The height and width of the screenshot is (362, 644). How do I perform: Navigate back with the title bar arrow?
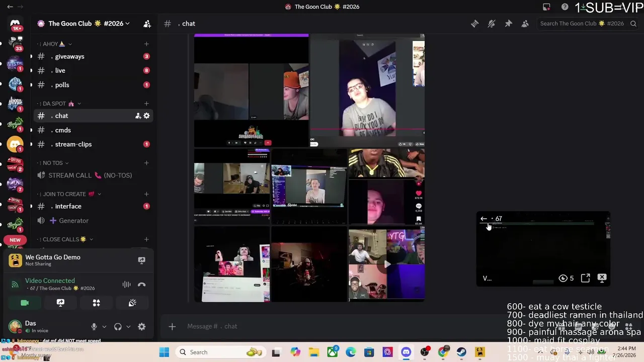[10, 7]
